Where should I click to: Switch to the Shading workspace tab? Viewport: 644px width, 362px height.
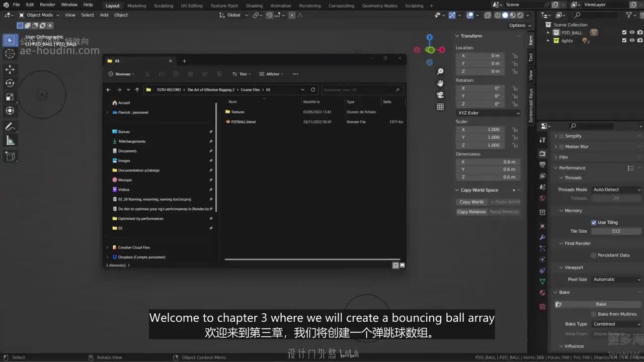coord(254,6)
